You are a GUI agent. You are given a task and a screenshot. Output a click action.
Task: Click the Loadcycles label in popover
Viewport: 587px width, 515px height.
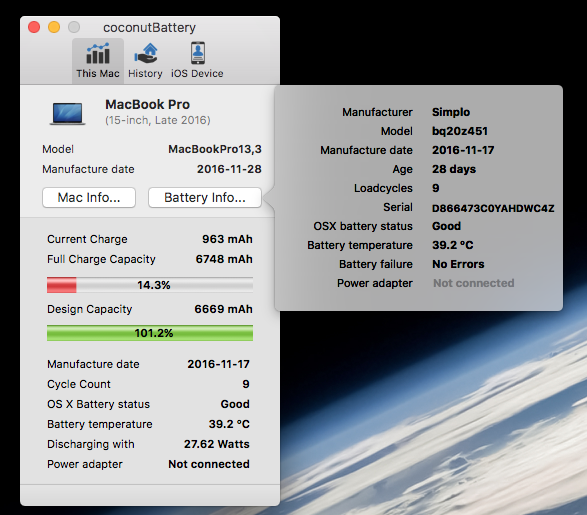(x=383, y=188)
